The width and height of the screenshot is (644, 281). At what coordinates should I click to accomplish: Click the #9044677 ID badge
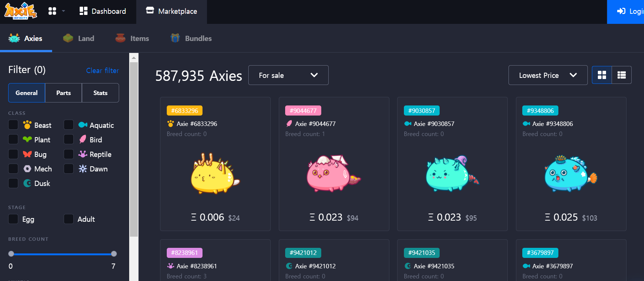pyautogui.click(x=303, y=111)
